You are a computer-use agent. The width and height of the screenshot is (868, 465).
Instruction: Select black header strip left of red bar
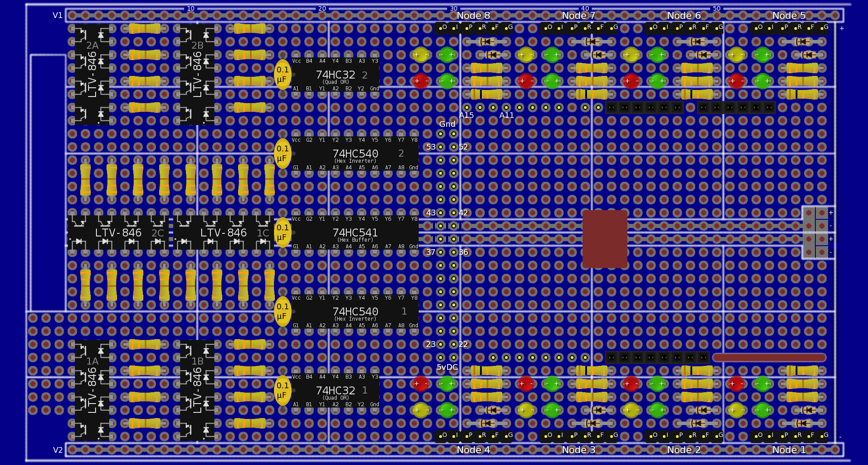[658, 358]
